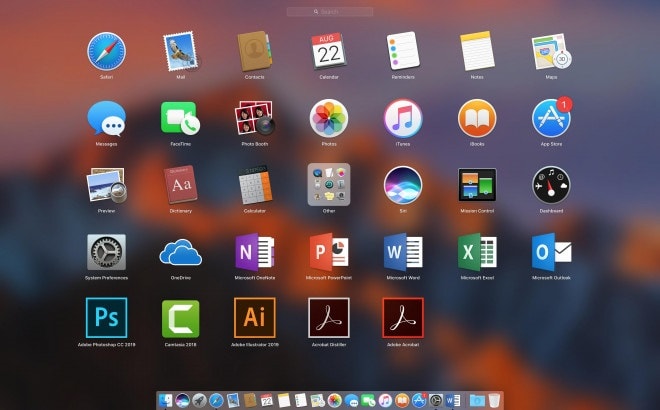Screen dimensions: 660x410
Task: Open Photos from the Dock
Action: click(x=334, y=400)
